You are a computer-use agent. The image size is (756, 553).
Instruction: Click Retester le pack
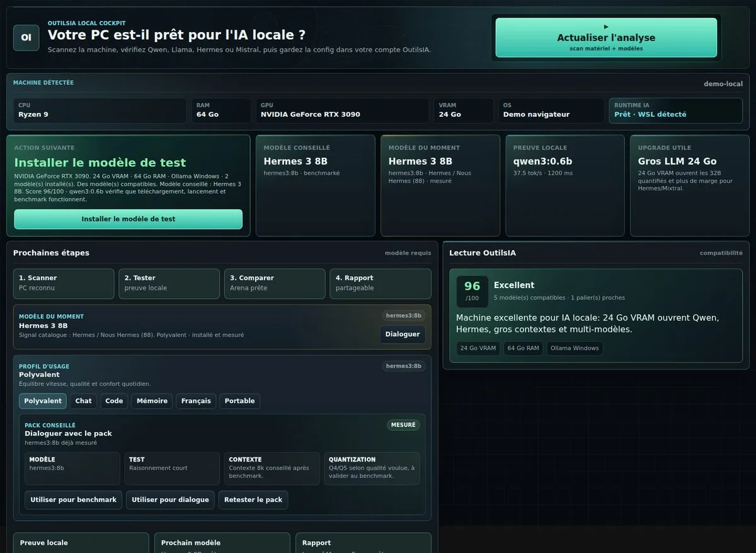[x=253, y=500]
